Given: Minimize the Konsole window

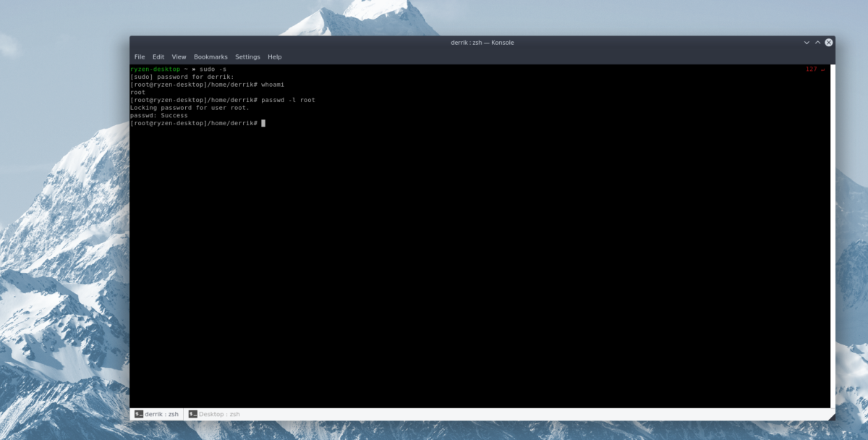Looking at the screenshot, I should [x=807, y=43].
